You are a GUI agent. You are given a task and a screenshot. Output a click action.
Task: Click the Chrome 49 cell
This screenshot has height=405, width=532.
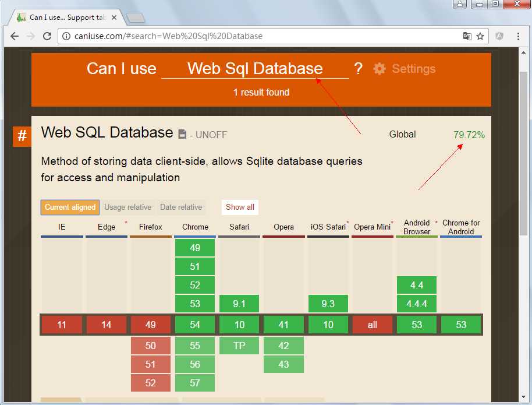195,248
